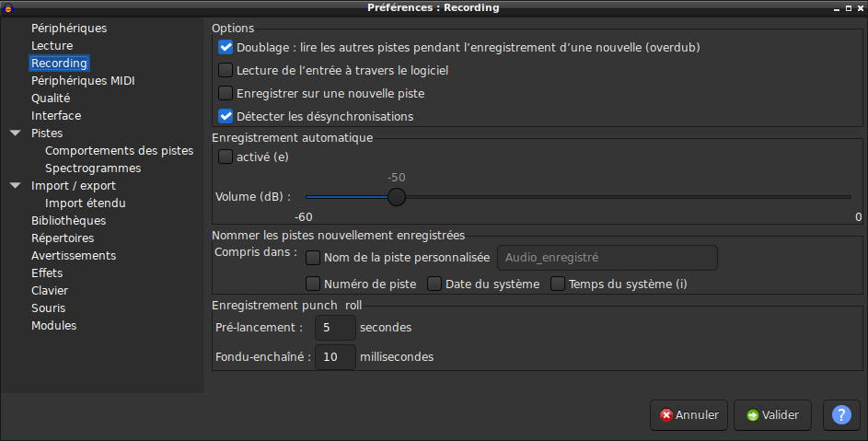Click the blue help question mark icon

click(x=841, y=415)
